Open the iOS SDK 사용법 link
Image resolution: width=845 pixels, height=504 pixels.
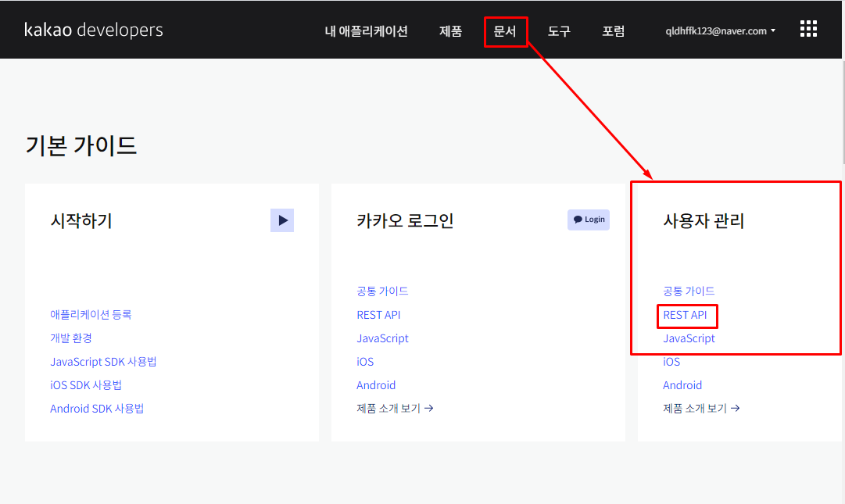point(86,385)
